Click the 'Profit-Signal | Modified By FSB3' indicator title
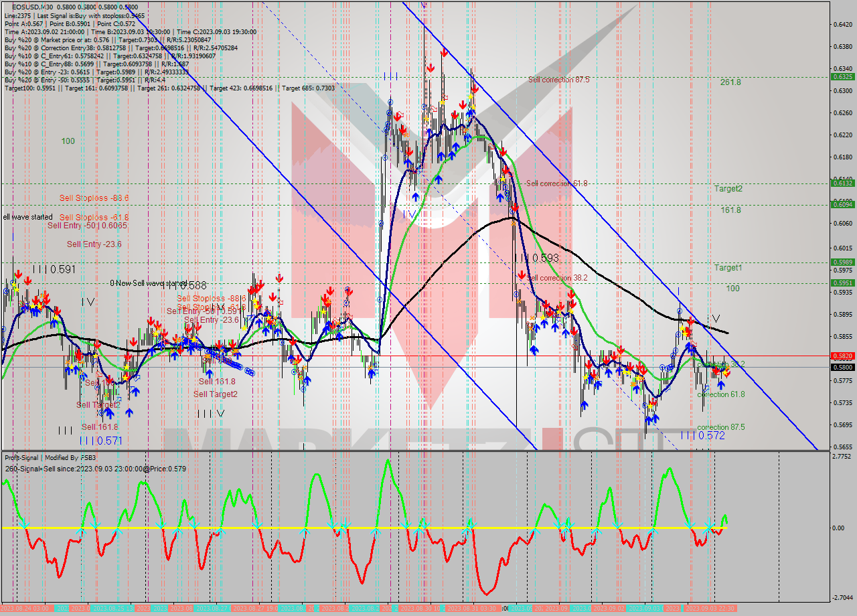 pos(50,457)
